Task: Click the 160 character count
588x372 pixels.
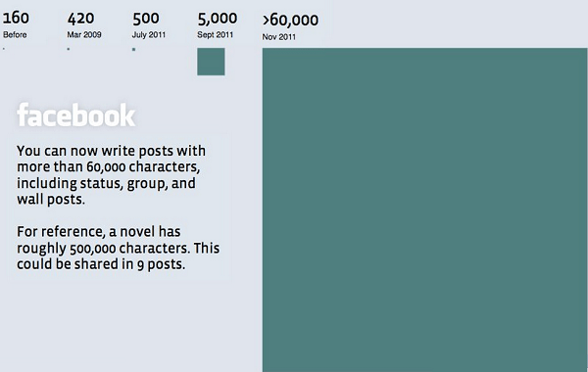Action: (x=16, y=18)
